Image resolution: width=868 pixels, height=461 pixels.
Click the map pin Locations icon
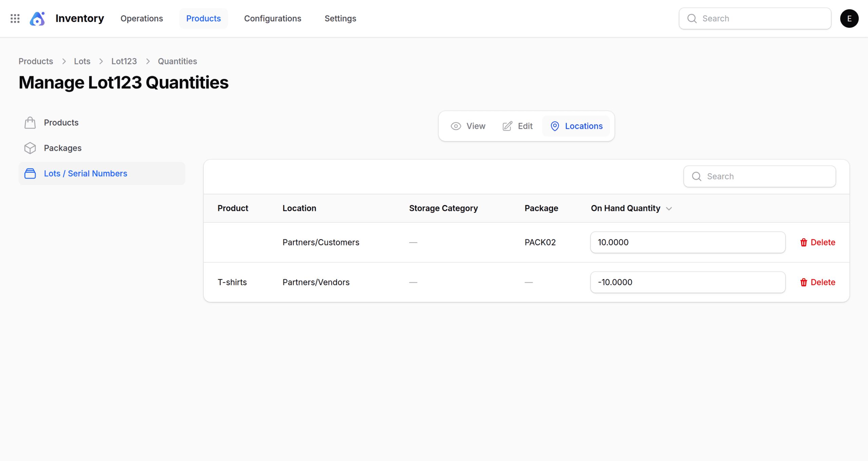click(555, 126)
